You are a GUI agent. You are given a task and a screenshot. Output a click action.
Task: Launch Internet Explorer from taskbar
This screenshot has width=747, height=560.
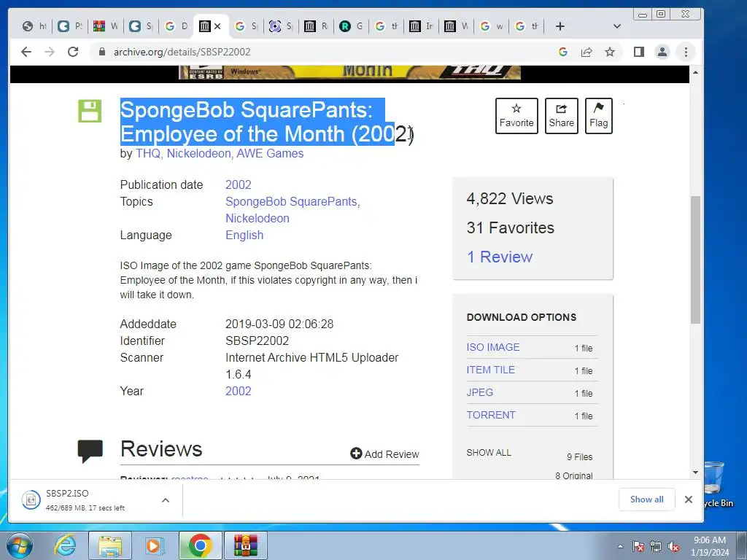tap(65, 545)
